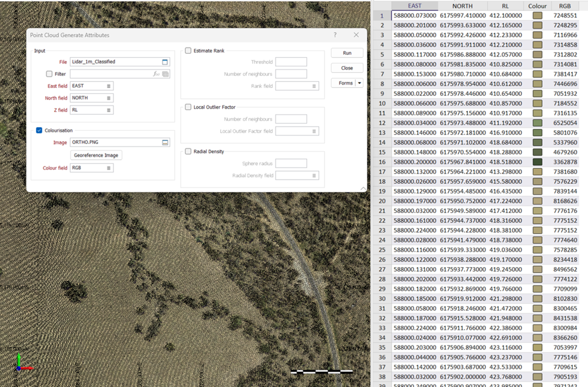Open the Z field RL selector
Viewport: 588px width, 387px height.
[109, 110]
